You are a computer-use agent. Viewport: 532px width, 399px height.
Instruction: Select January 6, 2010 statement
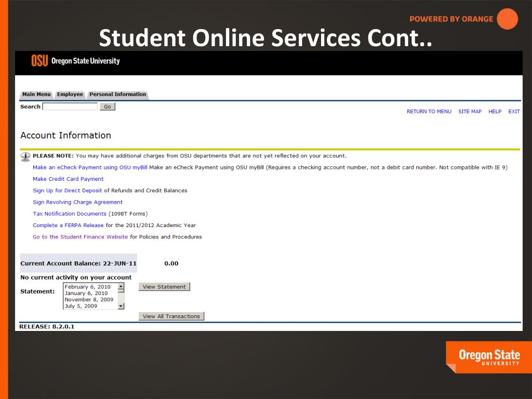[x=86, y=293]
